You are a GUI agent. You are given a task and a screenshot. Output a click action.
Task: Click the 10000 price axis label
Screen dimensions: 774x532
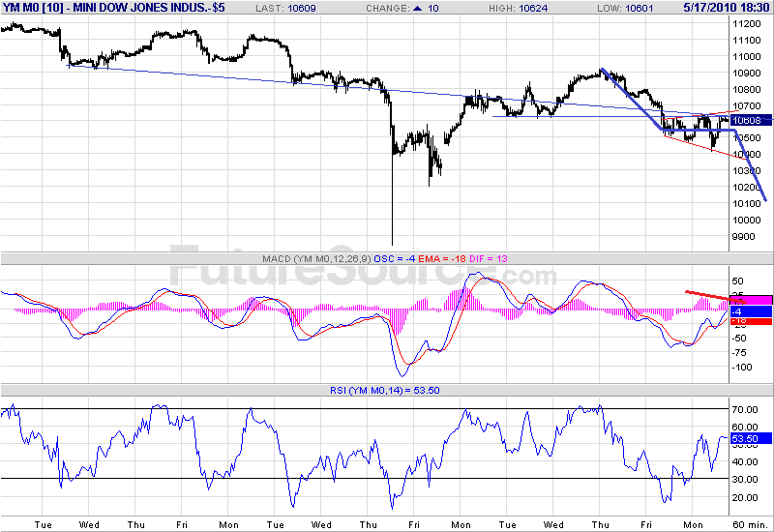[747, 221]
